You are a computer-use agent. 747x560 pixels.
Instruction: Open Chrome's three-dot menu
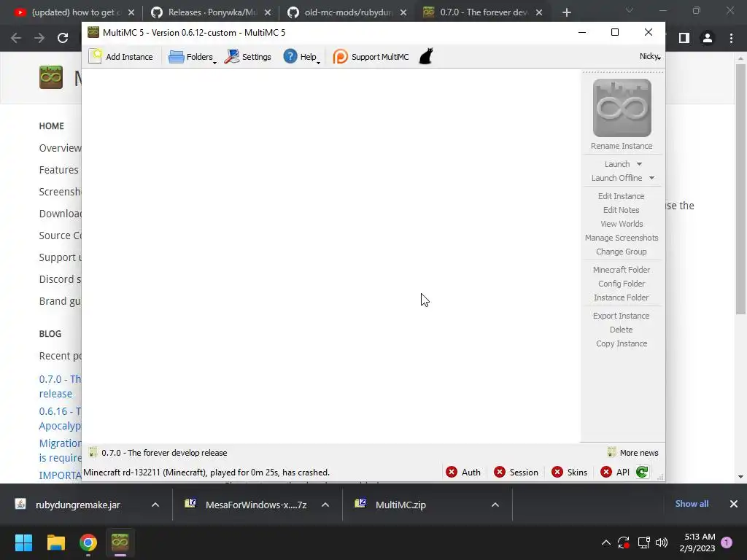[731, 38]
